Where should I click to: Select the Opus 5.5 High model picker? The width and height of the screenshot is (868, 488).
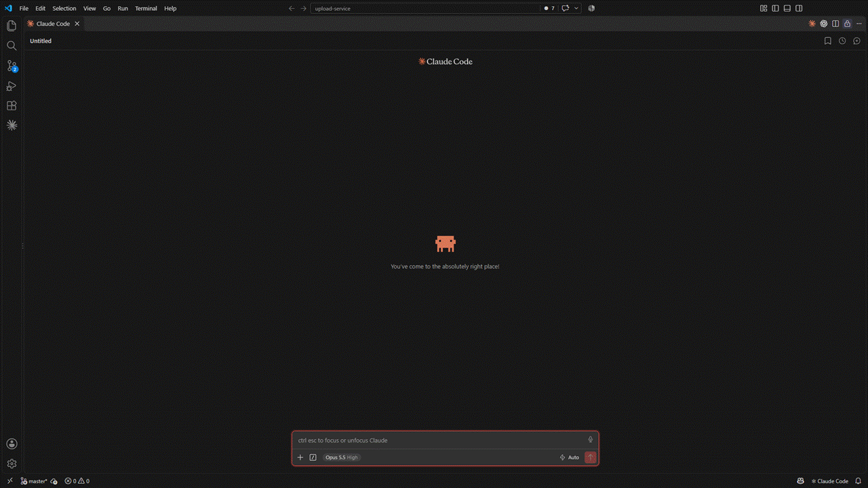pyautogui.click(x=341, y=457)
